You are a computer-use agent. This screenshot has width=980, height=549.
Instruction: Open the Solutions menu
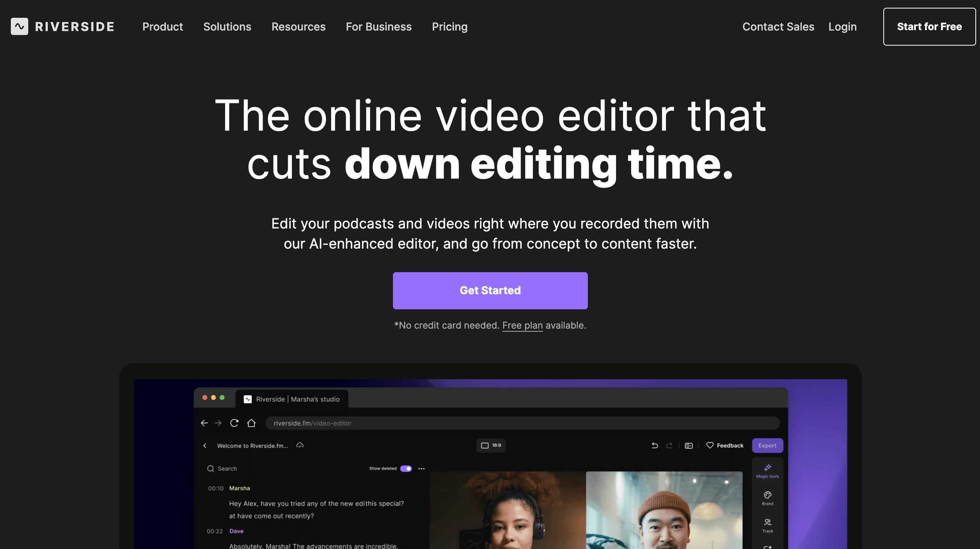227,26
